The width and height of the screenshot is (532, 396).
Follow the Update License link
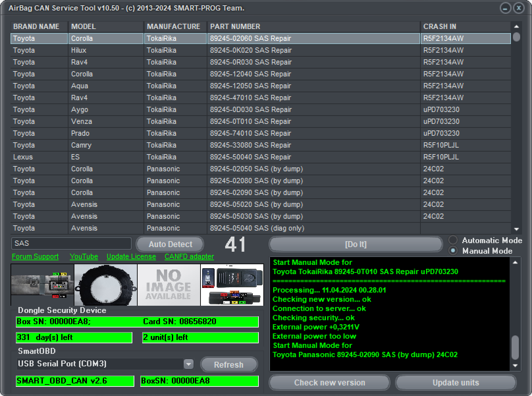131,256
